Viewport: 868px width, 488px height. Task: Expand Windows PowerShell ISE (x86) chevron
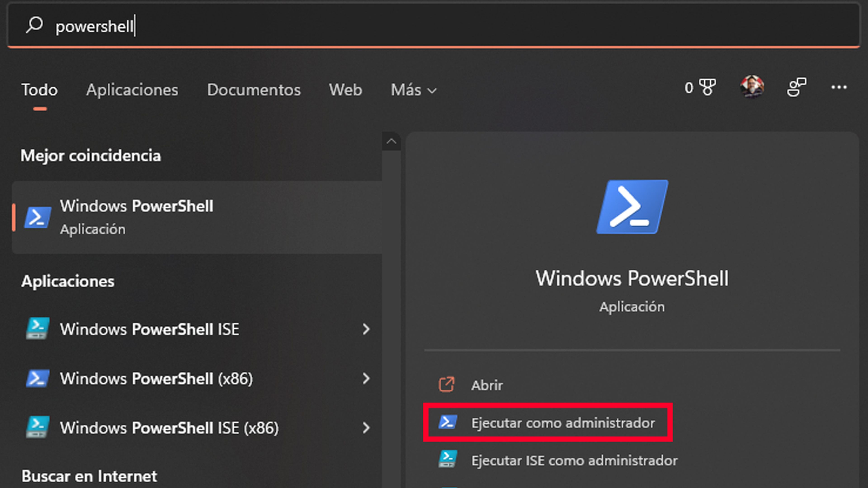click(366, 428)
